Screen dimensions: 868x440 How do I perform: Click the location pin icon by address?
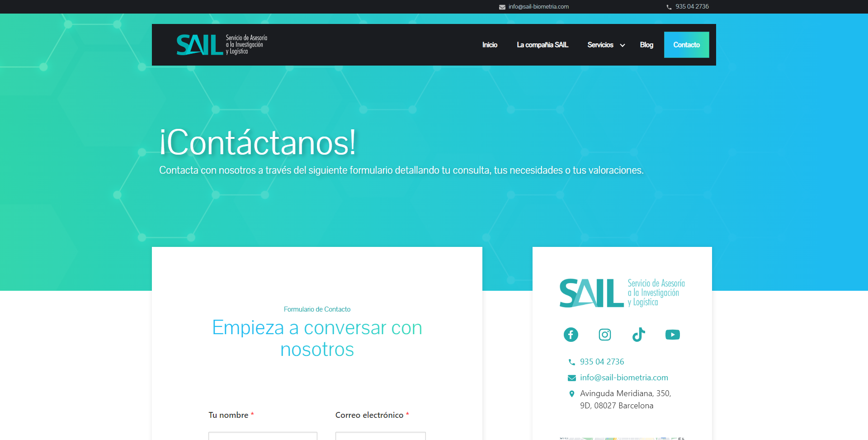[571, 394]
